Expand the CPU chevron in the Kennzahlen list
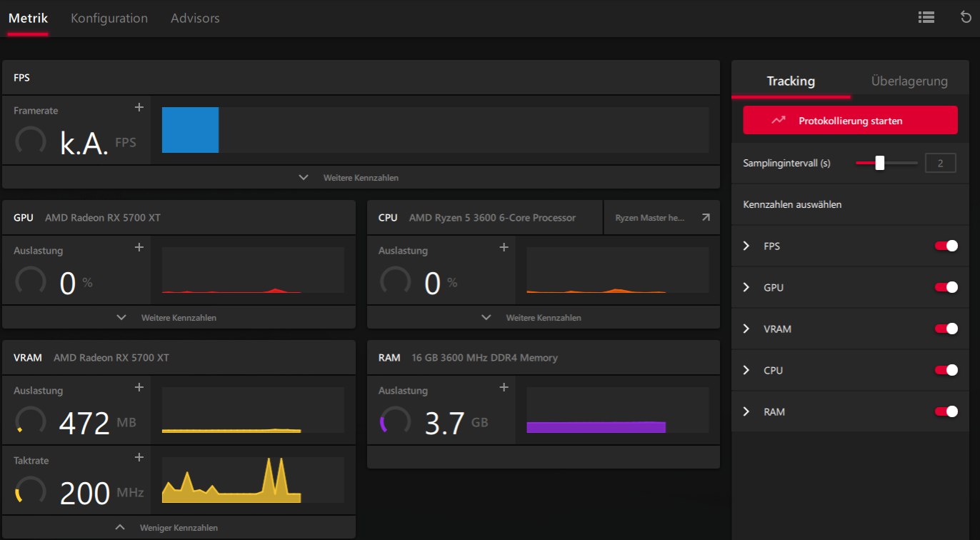Screen dimensions: 980x540 [746, 370]
